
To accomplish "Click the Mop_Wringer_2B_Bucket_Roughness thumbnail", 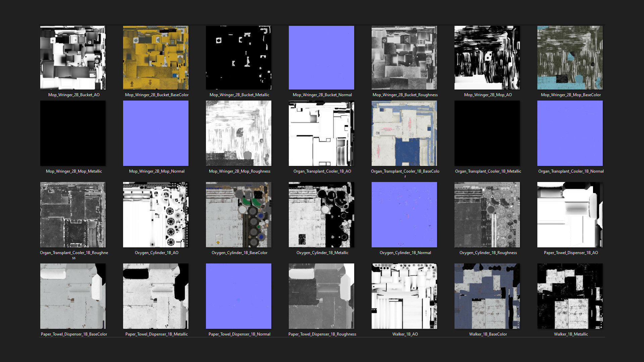I will (x=404, y=58).
